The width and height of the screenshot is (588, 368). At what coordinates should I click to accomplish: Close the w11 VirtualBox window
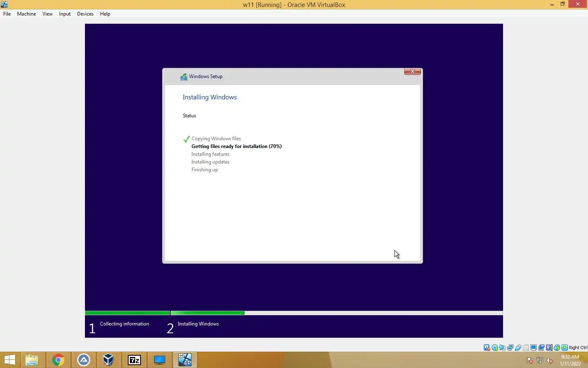point(577,4)
